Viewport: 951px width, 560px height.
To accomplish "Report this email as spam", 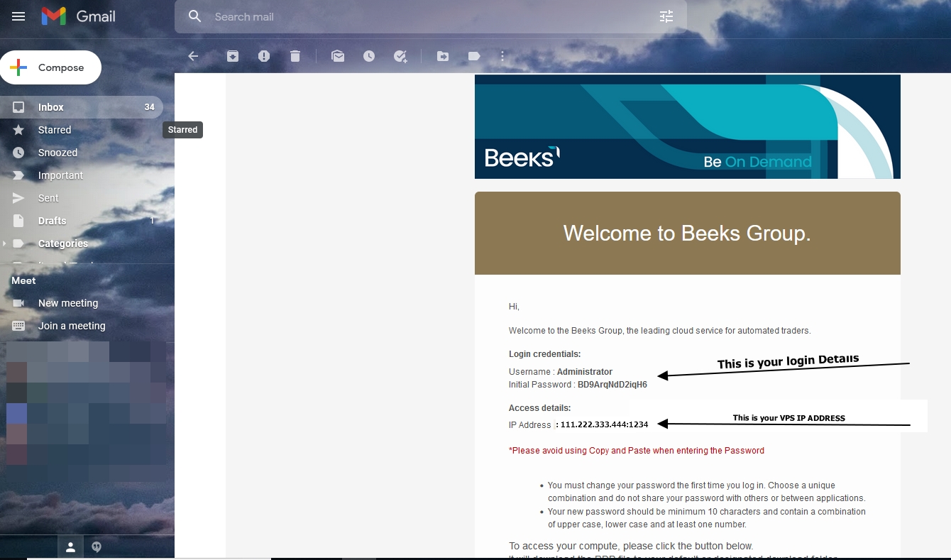I will (264, 56).
